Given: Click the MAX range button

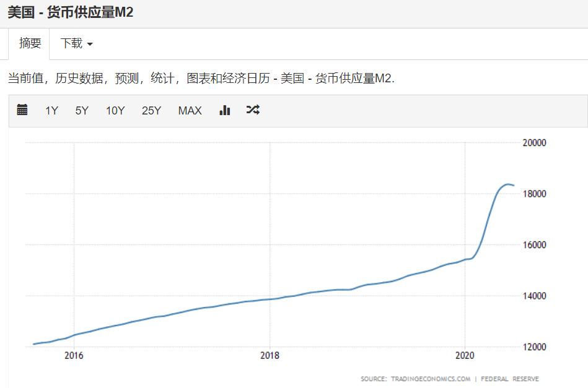Looking at the screenshot, I should pos(189,110).
